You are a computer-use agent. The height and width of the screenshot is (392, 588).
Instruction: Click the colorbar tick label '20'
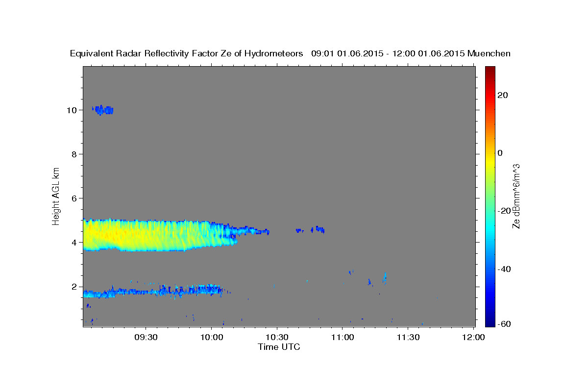[x=502, y=95]
